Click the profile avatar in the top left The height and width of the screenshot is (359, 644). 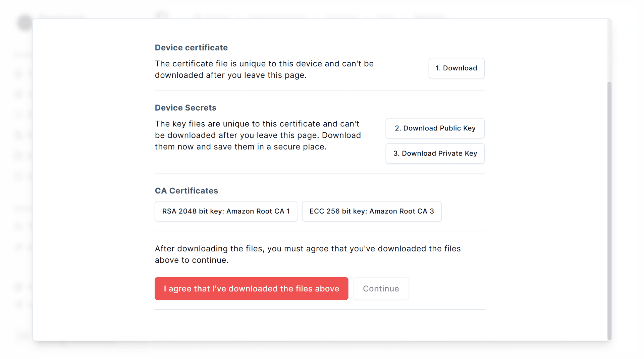click(24, 23)
